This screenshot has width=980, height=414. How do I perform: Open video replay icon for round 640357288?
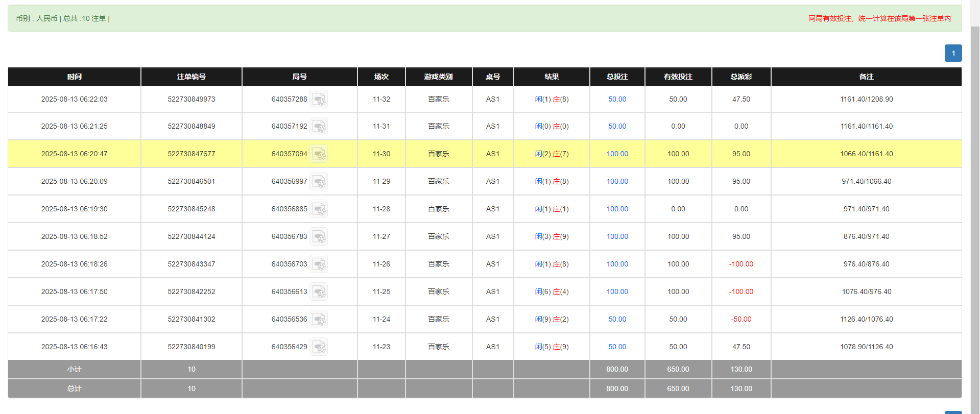pos(319,99)
